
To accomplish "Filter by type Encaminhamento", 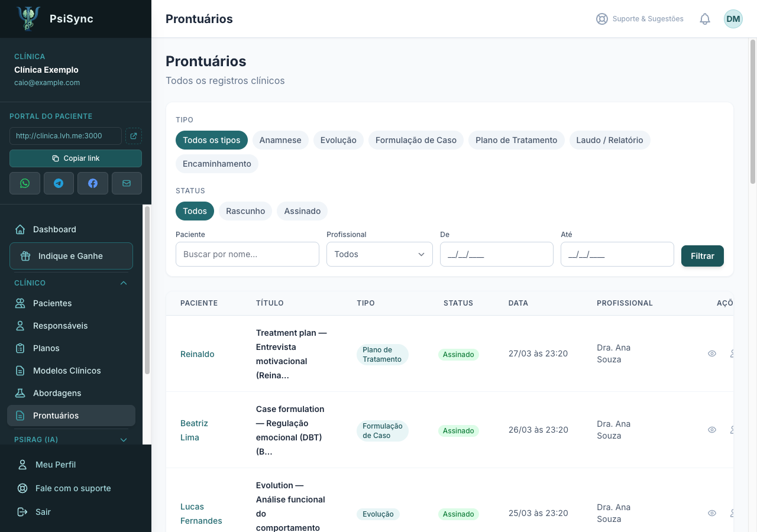I will pos(217,164).
